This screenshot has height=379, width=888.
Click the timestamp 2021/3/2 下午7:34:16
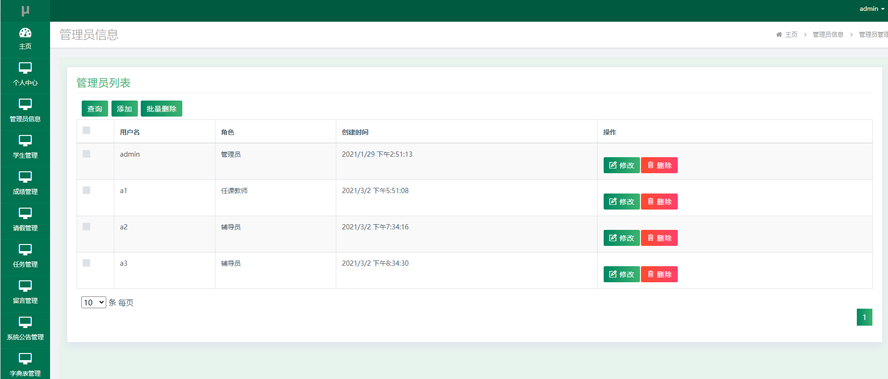click(x=375, y=227)
